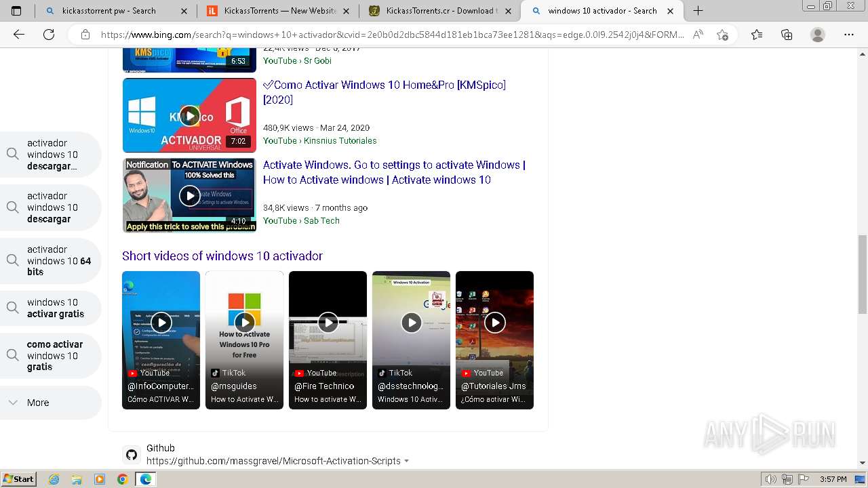
Task: Open the browser profile avatar
Action: pyautogui.click(x=818, y=35)
